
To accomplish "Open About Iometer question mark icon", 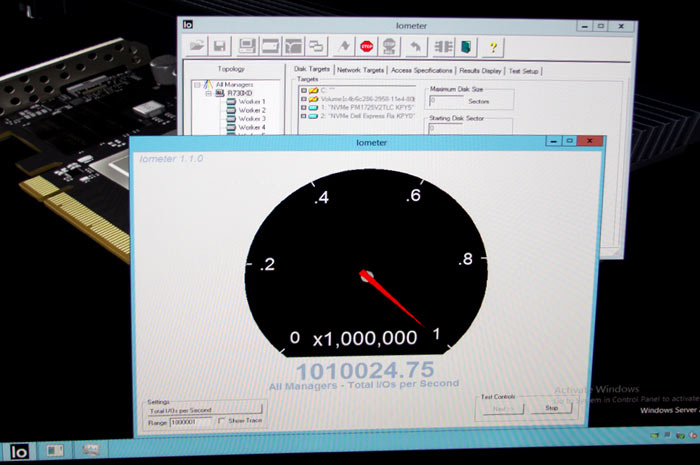I will coord(493,47).
